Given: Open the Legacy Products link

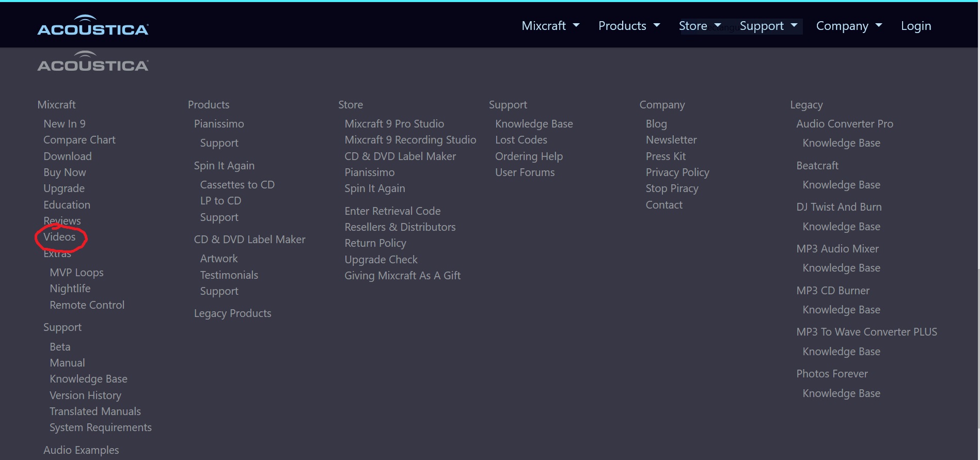Looking at the screenshot, I should pyautogui.click(x=232, y=313).
